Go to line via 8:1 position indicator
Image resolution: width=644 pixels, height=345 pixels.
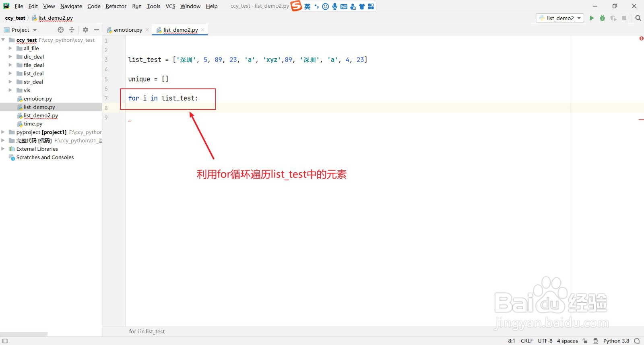point(512,341)
